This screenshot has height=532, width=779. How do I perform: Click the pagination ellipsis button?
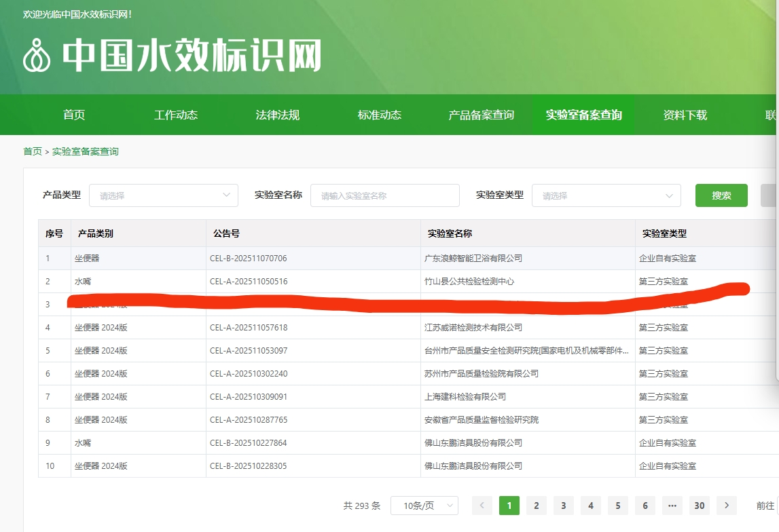pyautogui.click(x=672, y=506)
